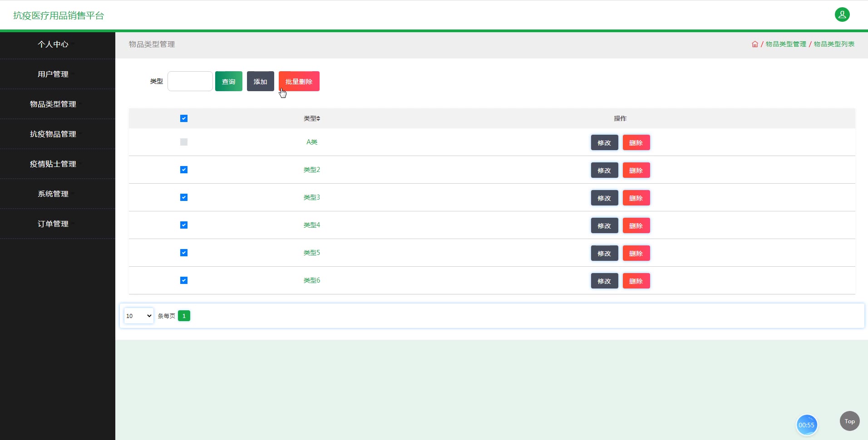Go to page 1 in pagination

184,316
